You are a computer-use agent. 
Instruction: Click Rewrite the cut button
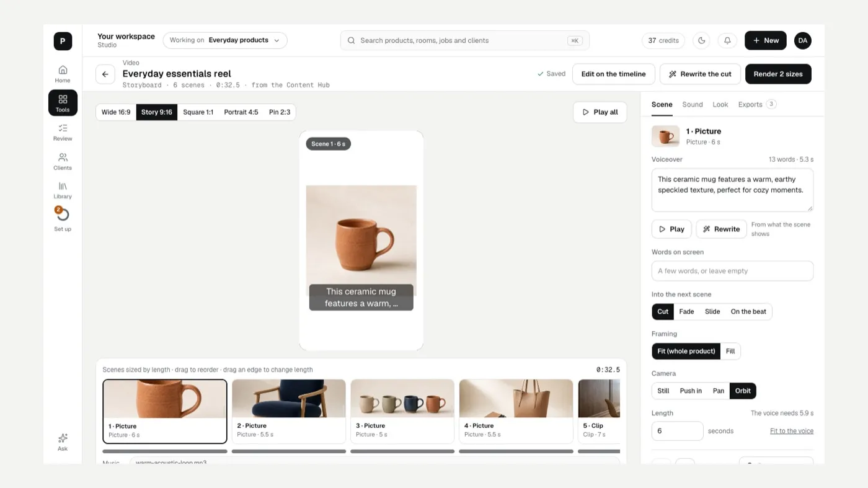[x=700, y=74]
